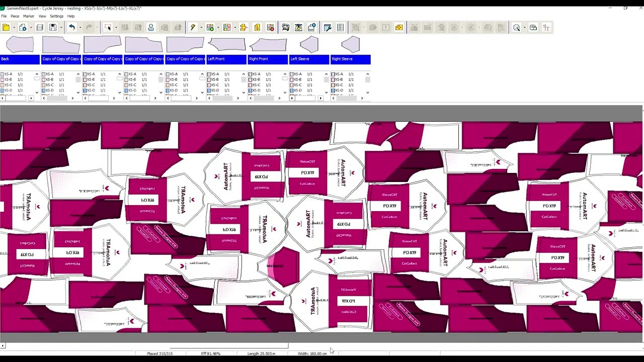This screenshot has height=362, width=644.
Task: Click the marker horizontal scrollbar thumb
Action: [x=229, y=346]
